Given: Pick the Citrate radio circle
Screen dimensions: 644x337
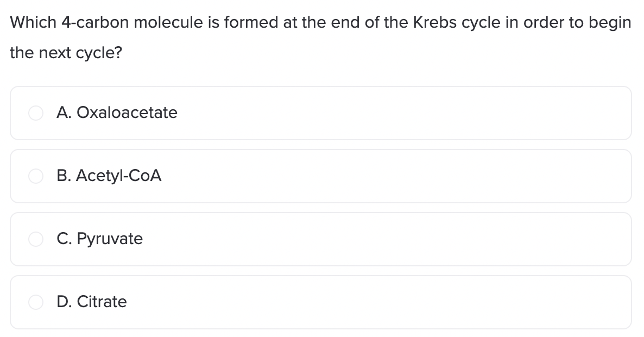Looking at the screenshot, I should [36, 302].
